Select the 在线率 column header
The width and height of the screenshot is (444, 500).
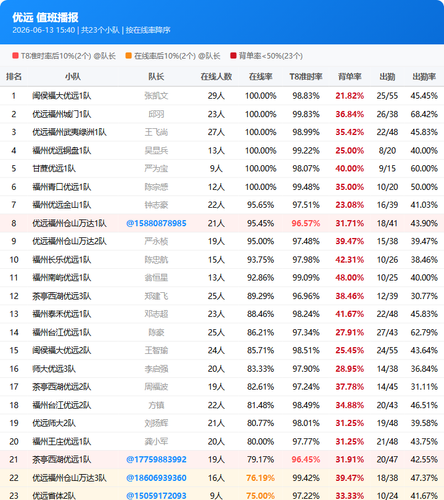click(x=261, y=77)
